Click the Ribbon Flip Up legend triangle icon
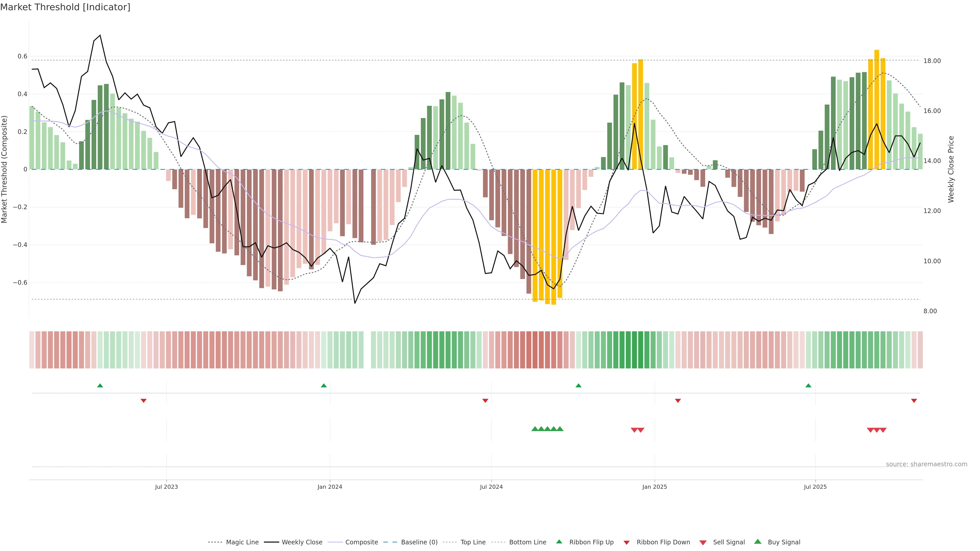 coord(559,542)
